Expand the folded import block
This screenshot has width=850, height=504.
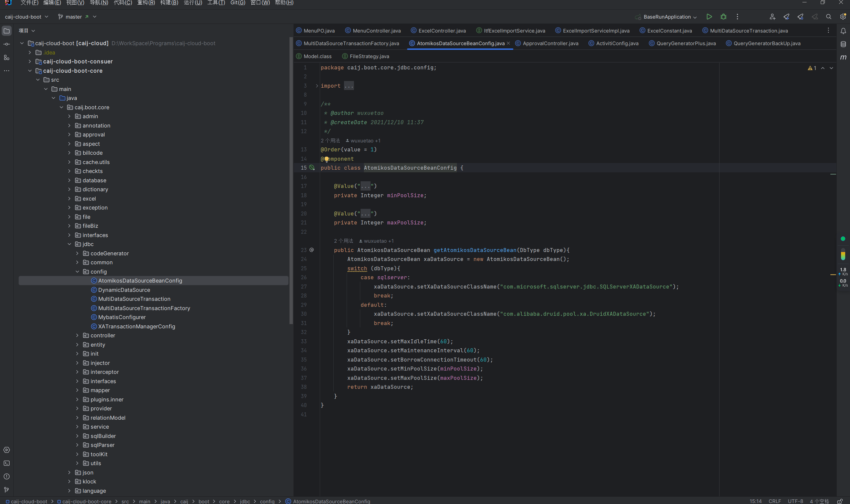click(x=317, y=86)
